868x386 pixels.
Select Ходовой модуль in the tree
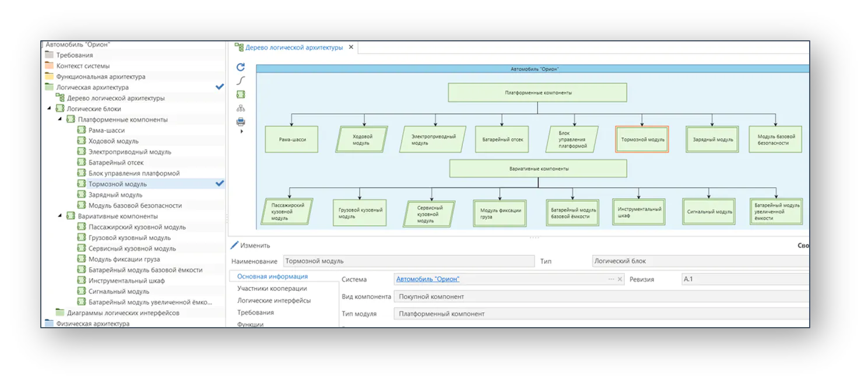coord(114,141)
